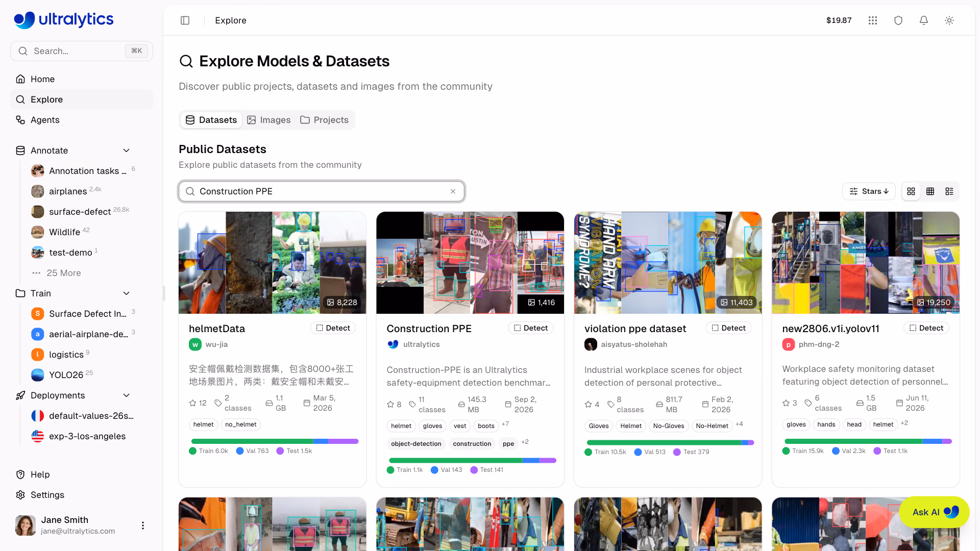Open Settings page
Screen dimensions: 980x551
(82, 495)
